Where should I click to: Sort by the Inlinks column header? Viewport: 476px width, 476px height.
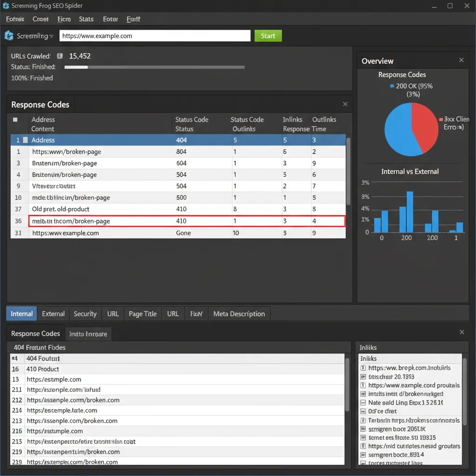[x=292, y=119]
